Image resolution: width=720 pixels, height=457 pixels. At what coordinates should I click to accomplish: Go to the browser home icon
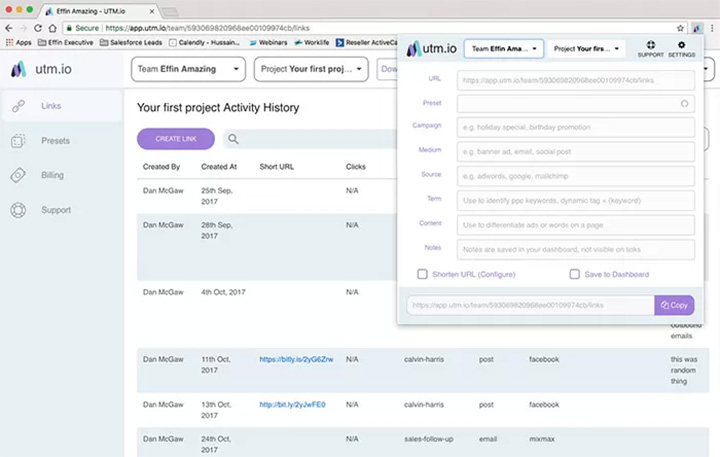click(x=52, y=28)
